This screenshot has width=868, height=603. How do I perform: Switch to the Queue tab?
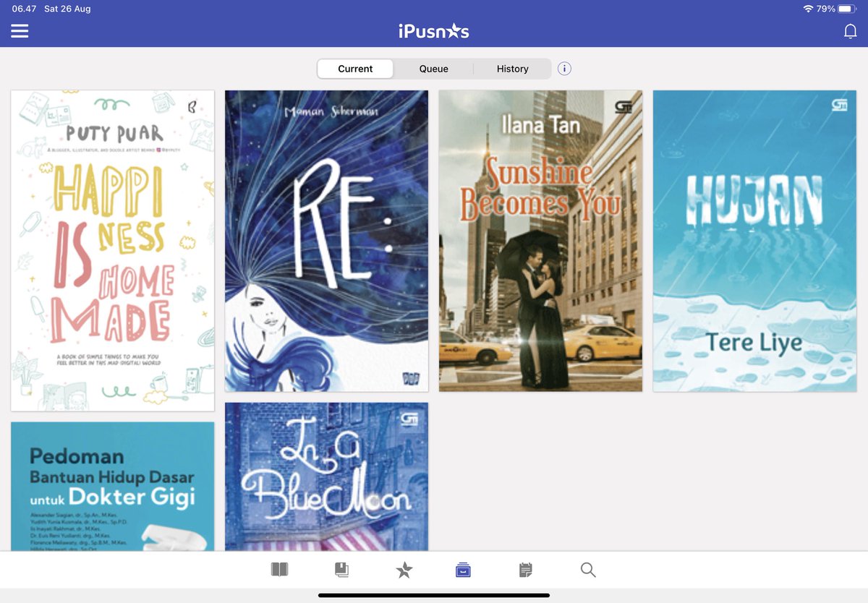[x=433, y=69]
